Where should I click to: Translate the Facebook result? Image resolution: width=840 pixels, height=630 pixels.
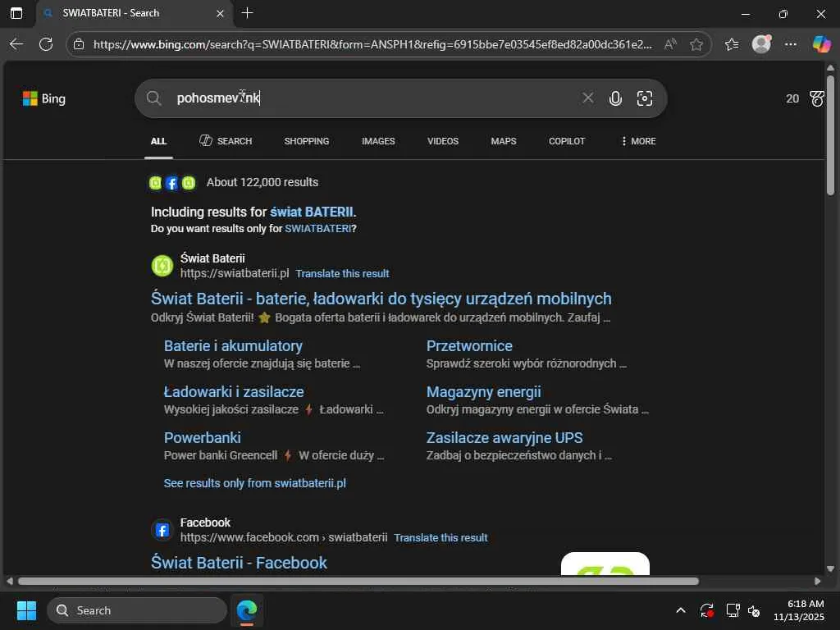click(x=441, y=538)
